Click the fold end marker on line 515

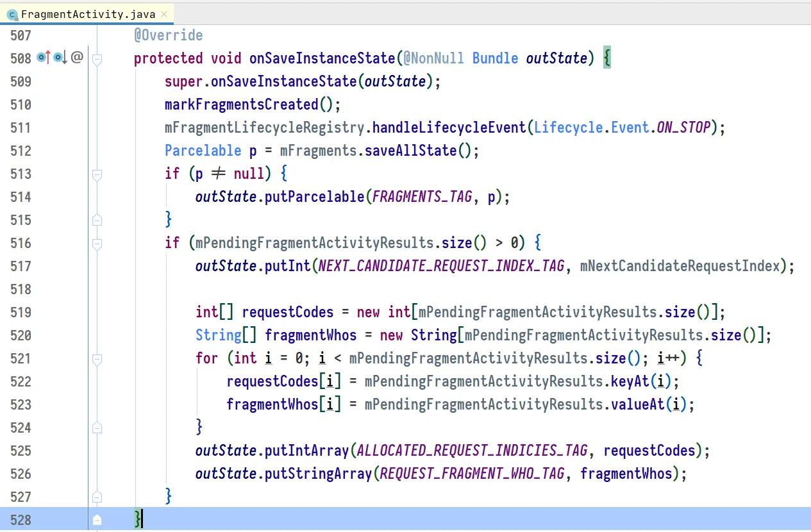97,220
